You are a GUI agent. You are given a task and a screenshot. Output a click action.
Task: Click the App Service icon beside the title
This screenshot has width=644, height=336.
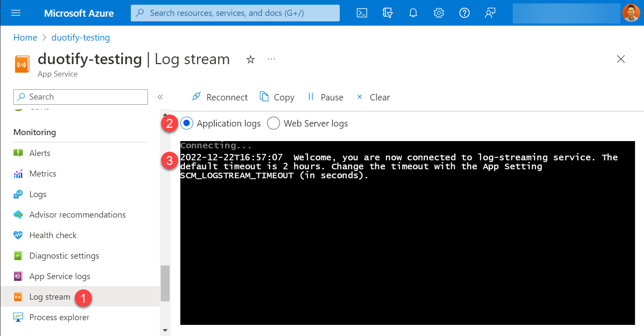(22, 65)
